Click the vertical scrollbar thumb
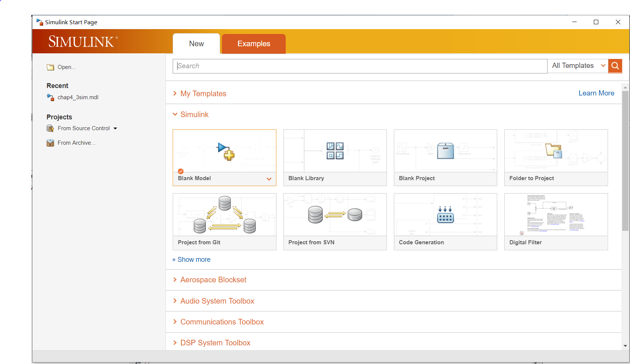The width and height of the screenshot is (630, 364). (x=625, y=161)
